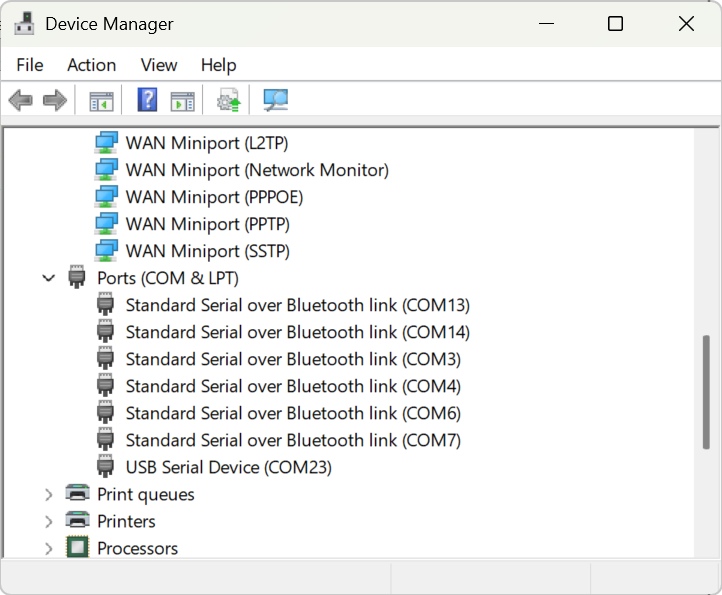Select the Processors label
Viewport: 722px width, 595px height.
pyautogui.click(x=137, y=548)
